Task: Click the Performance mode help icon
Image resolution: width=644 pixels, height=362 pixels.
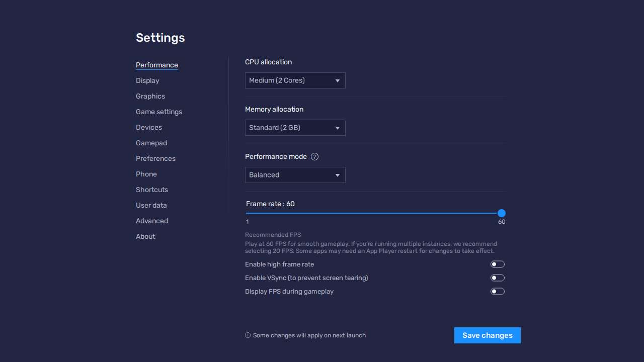Action: coord(314,156)
